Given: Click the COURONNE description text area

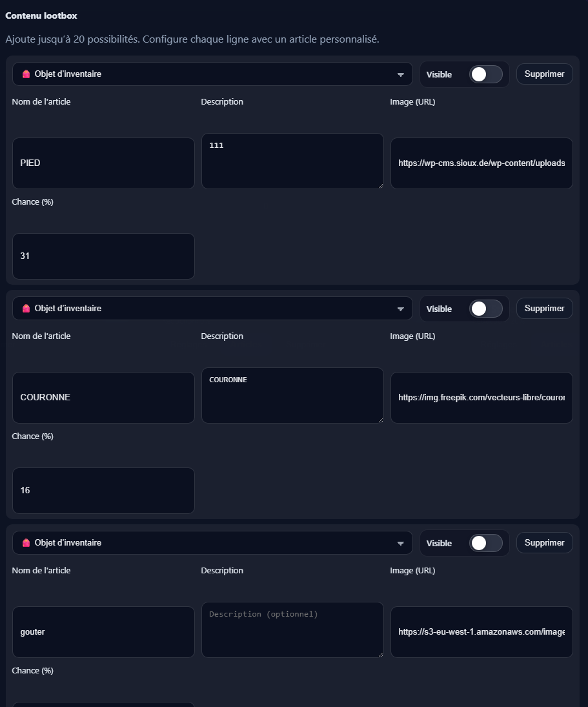Looking at the screenshot, I should click(292, 396).
